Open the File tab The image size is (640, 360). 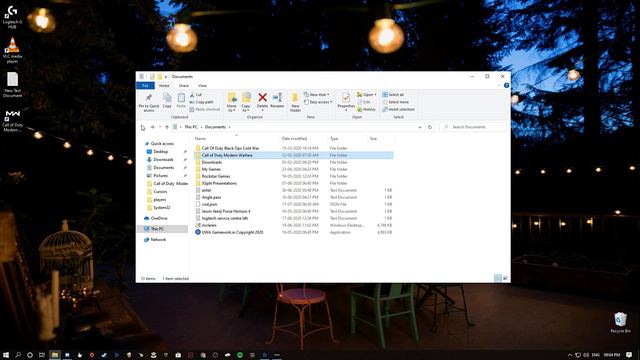tap(145, 86)
